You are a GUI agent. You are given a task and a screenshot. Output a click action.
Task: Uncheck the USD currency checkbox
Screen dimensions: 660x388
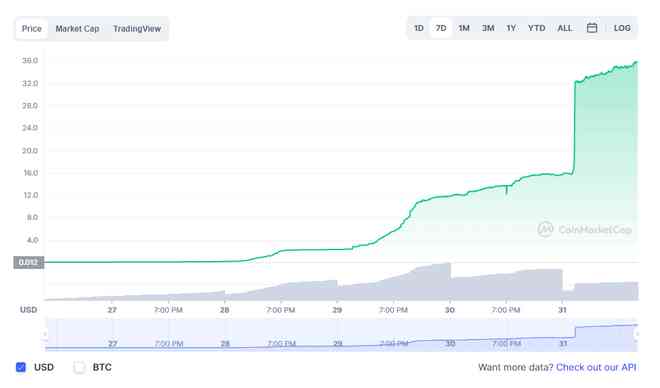coord(21,367)
